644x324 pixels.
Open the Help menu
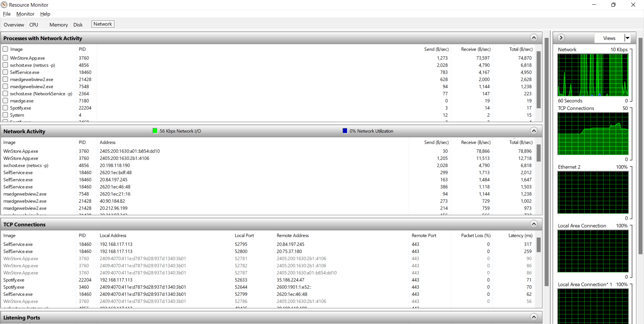pos(45,14)
